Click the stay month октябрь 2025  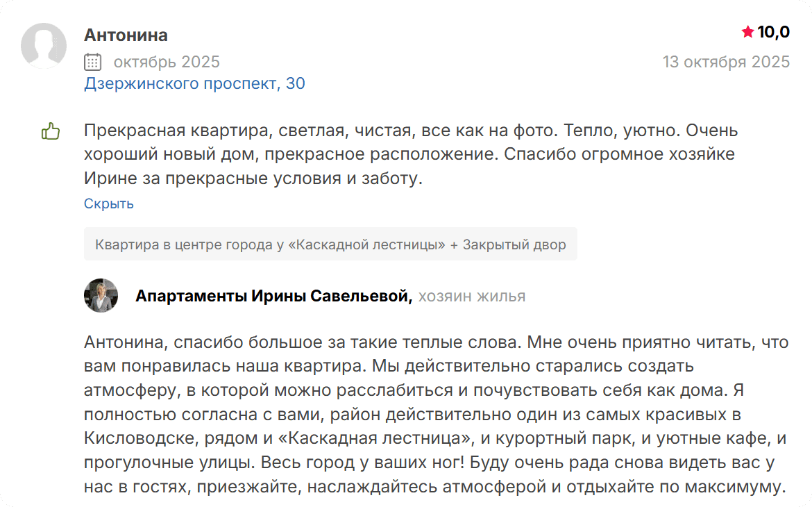pyautogui.click(x=167, y=62)
